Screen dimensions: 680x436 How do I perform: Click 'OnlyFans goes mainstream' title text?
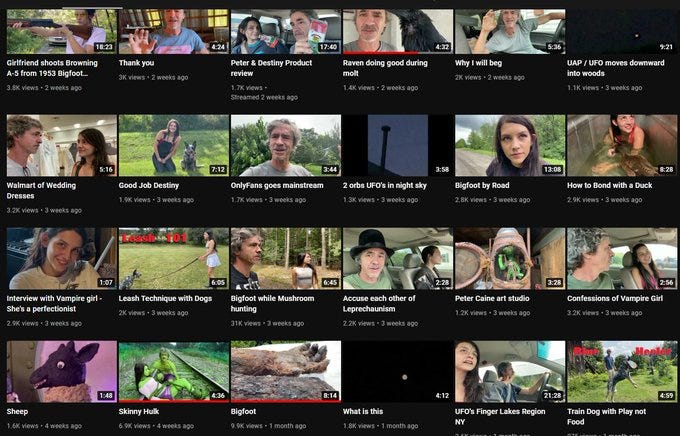[x=277, y=185]
